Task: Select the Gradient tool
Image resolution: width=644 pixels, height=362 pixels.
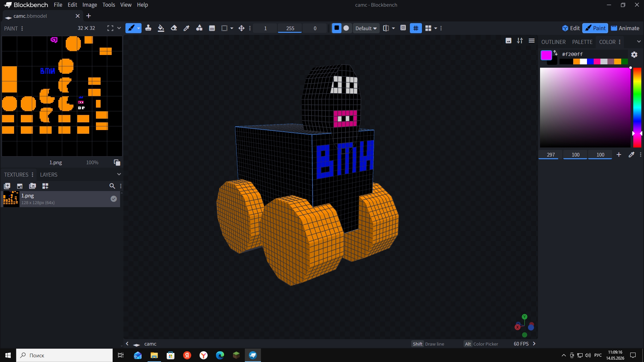Action: click(212, 28)
